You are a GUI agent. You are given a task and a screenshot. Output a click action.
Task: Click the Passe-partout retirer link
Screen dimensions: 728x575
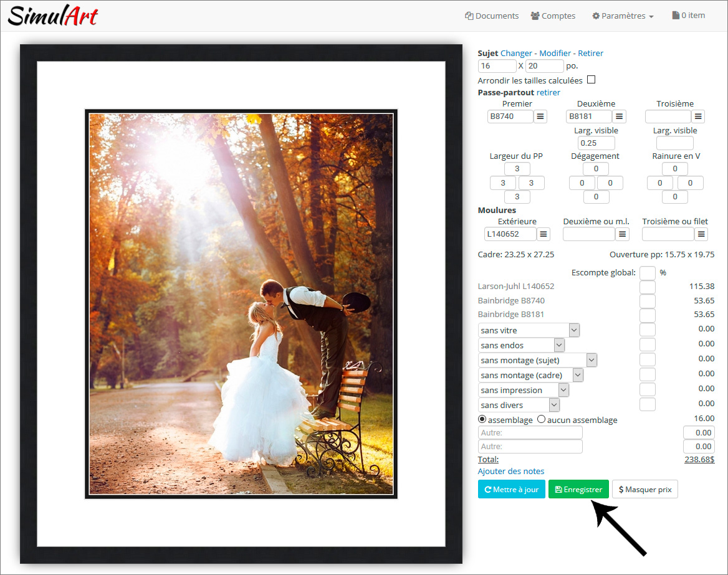548,92
